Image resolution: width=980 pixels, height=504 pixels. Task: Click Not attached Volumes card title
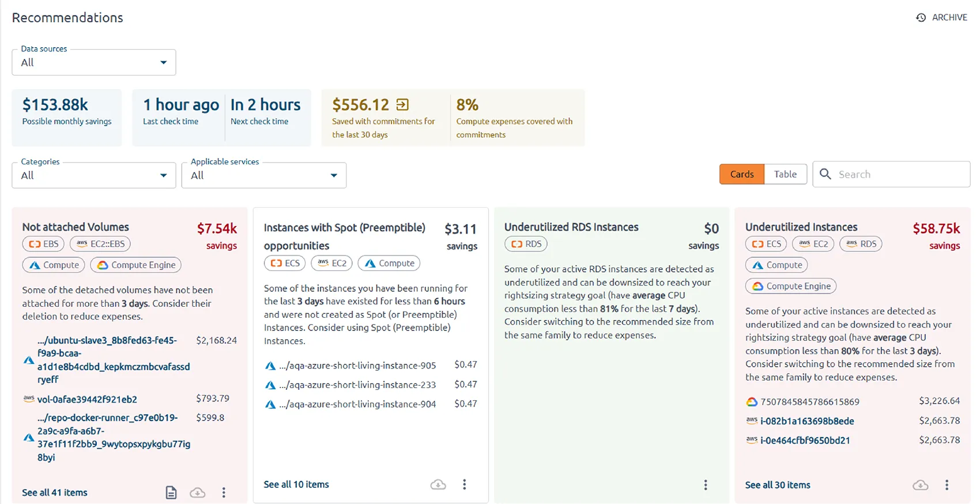click(76, 227)
